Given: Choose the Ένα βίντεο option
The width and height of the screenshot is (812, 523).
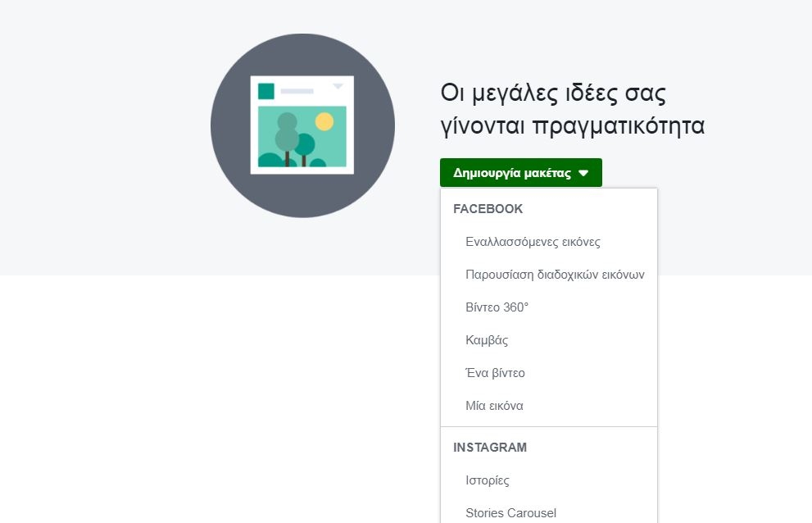Looking at the screenshot, I should (495, 373).
